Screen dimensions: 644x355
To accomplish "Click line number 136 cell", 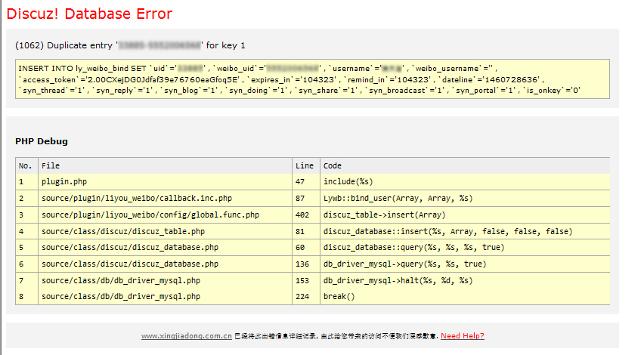I will pos(306,264).
